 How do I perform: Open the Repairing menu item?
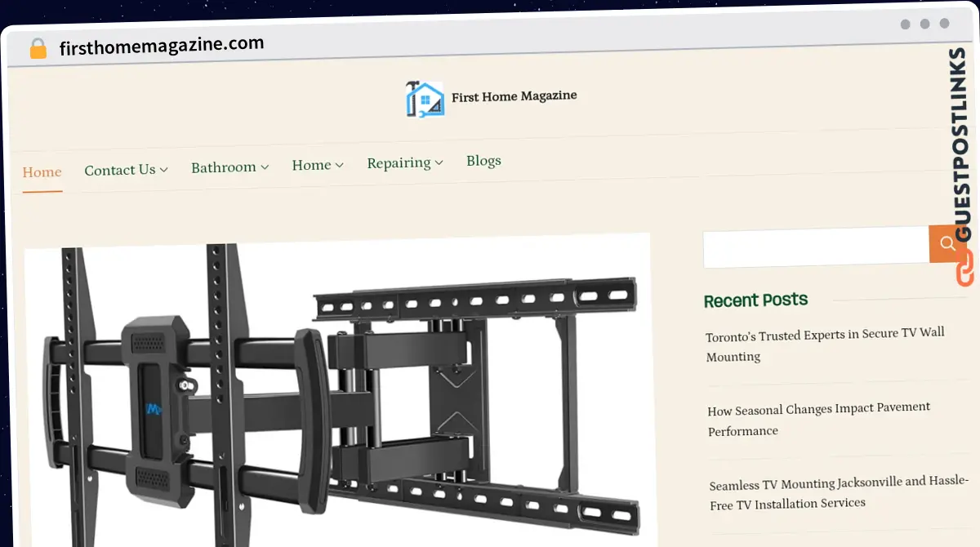pos(399,163)
